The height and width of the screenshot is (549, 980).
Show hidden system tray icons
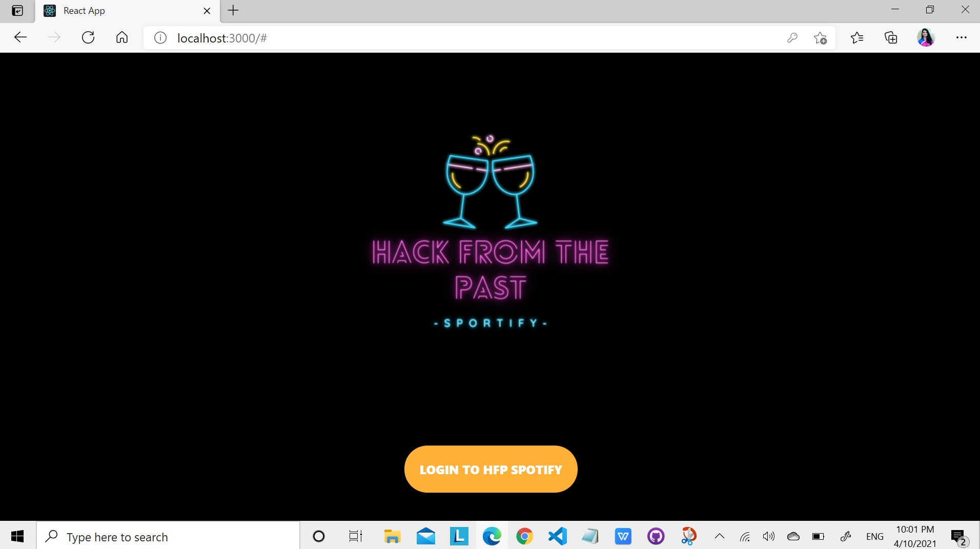click(x=720, y=536)
